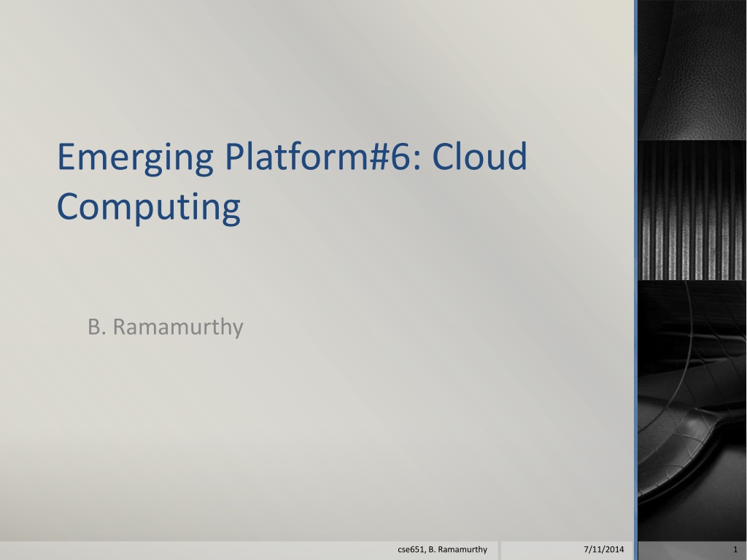Click the slide number 1 in the footer
Image resolution: width=747 pixels, height=560 pixels.
735,550
